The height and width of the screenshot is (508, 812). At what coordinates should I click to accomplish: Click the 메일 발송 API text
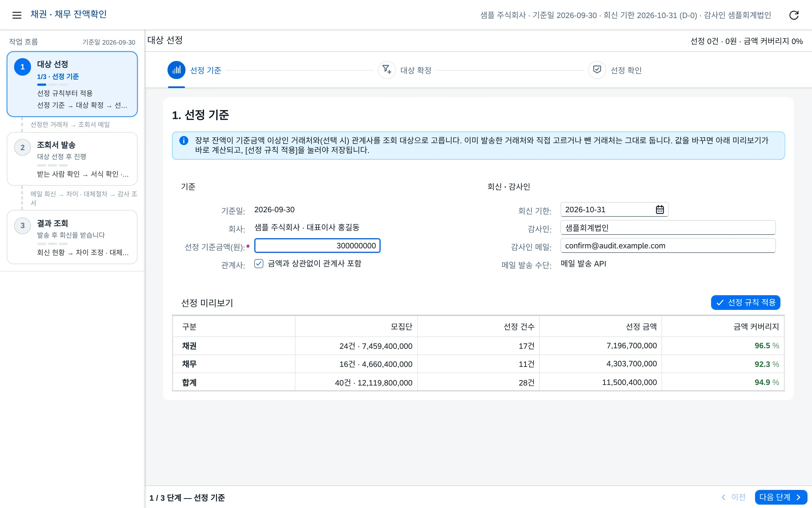point(583,264)
